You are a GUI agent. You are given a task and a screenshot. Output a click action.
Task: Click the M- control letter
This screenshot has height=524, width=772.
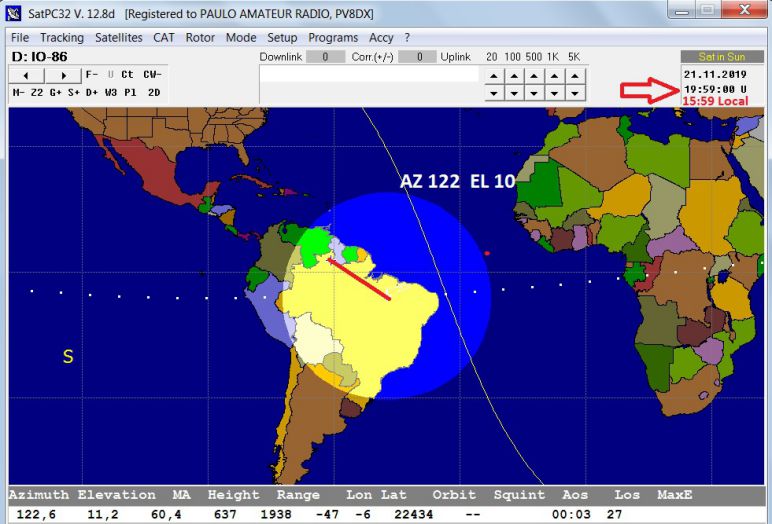point(19,92)
